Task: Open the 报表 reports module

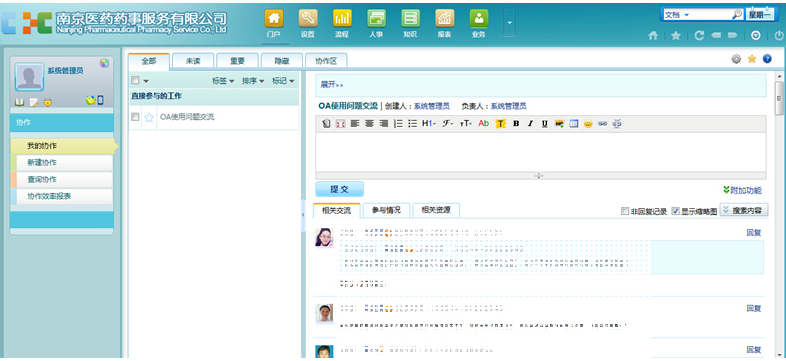Action: [444, 24]
